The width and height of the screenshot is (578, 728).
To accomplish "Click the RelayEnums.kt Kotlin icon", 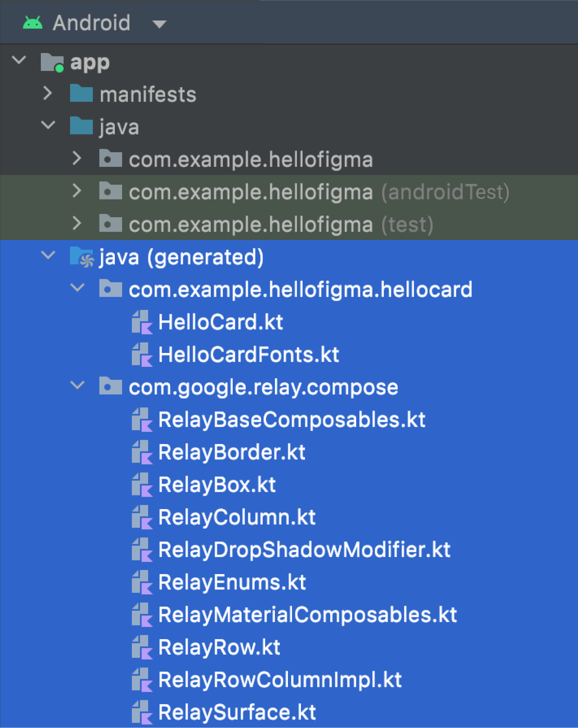I will point(142,582).
